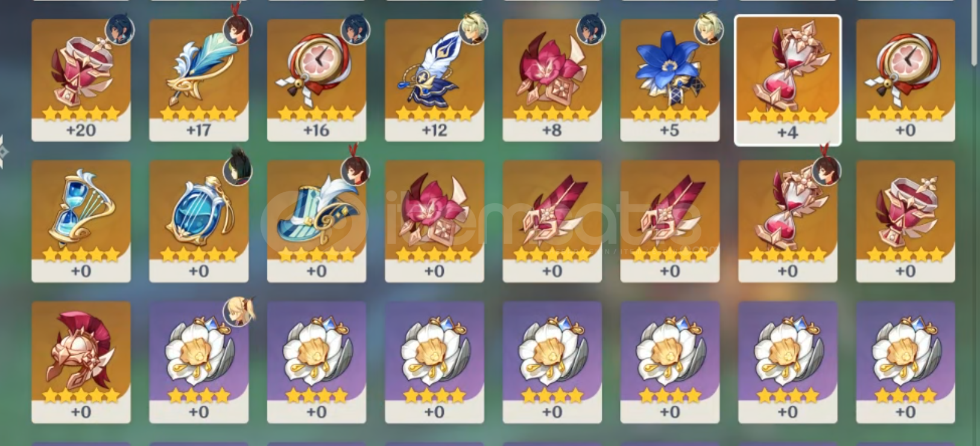Choose the blue feathered top hat artifact

coord(317,221)
